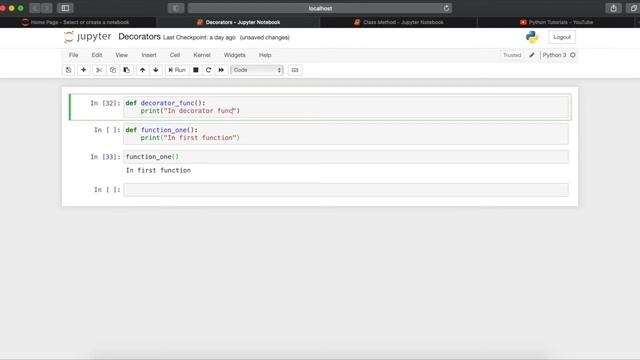Open the Widgets menu
This screenshot has width=640, height=360.
[x=235, y=55]
